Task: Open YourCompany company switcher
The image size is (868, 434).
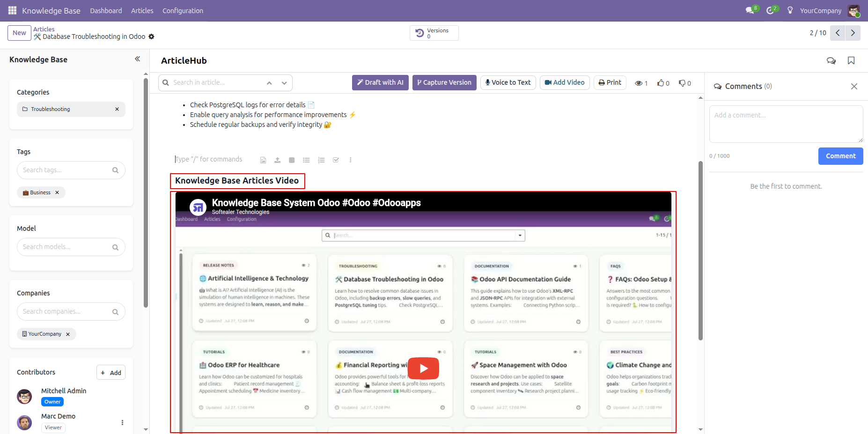Action: 820,10
